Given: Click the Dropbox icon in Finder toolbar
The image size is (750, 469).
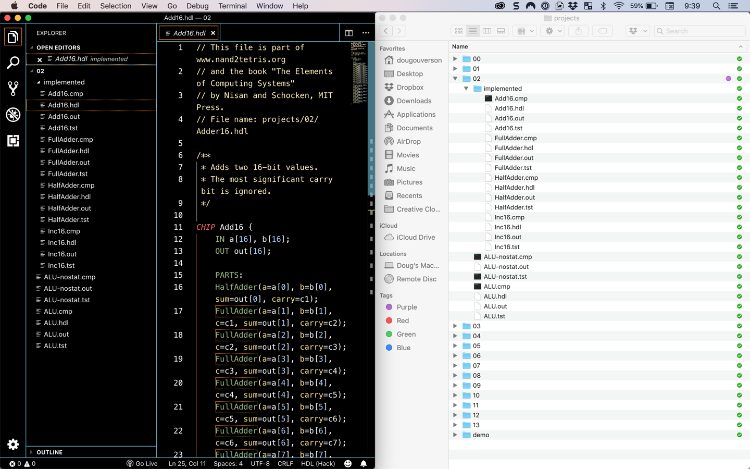Looking at the screenshot, I should point(635,31).
